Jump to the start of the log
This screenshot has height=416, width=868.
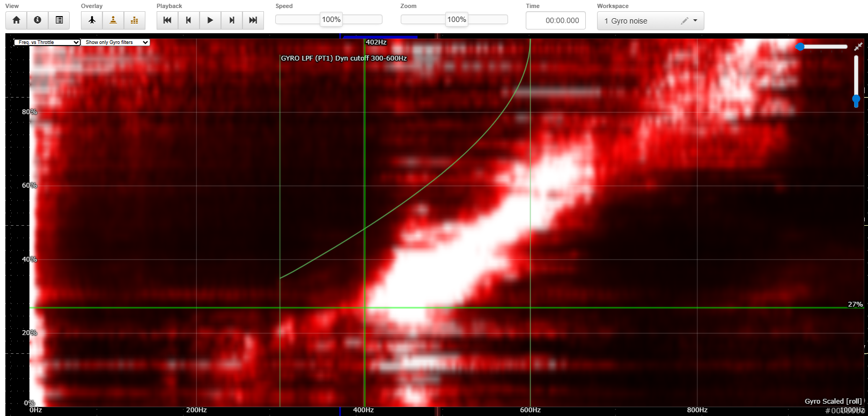click(167, 20)
